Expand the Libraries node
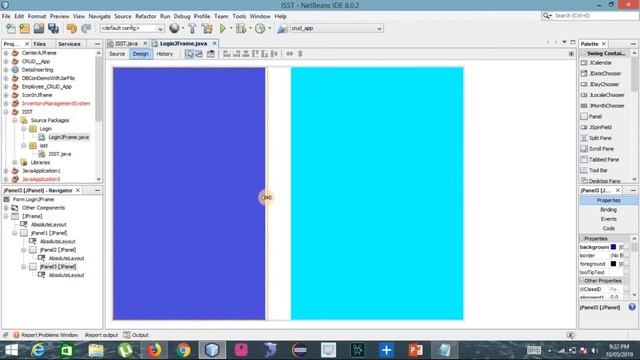The width and height of the screenshot is (640, 360). pyautogui.click(x=15, y=162)
